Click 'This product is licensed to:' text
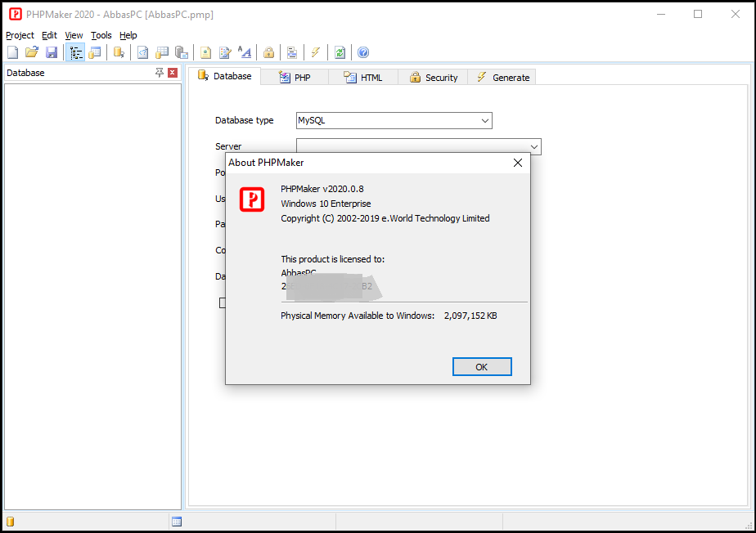756x533 pixels. coord(333,259)
